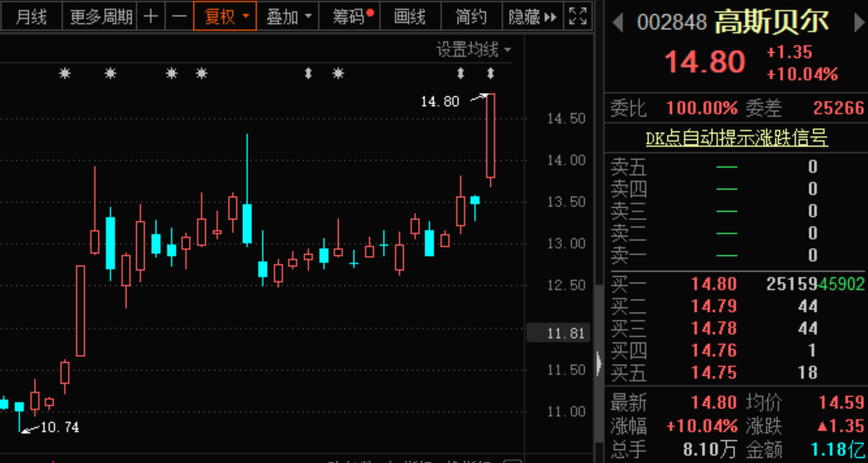The image size is (868, 463).
Task: Click stock code 002848
Action: pos(672,23)
